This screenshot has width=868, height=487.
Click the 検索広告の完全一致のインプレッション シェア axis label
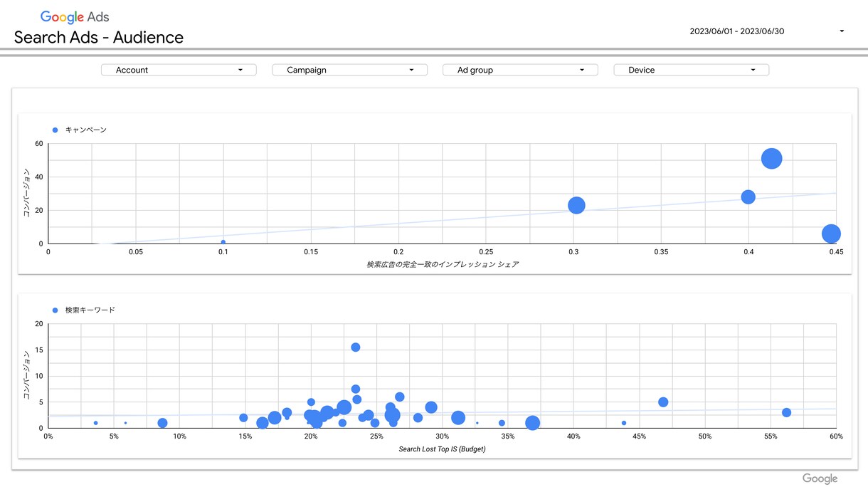tap(443, 264)
